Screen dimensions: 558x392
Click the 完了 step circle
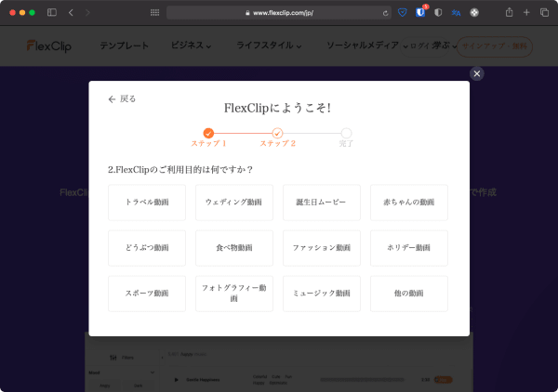click(x=346, y=133)
